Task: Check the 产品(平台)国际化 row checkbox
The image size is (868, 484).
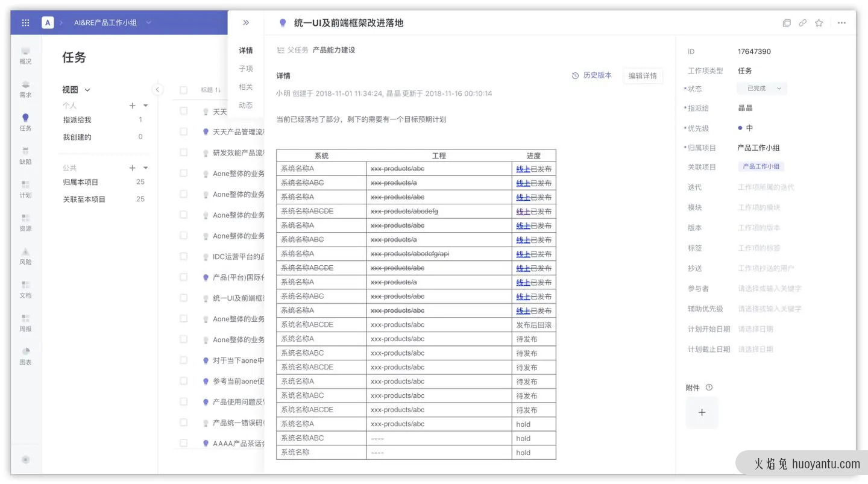Action: click(x=184, y=277)
